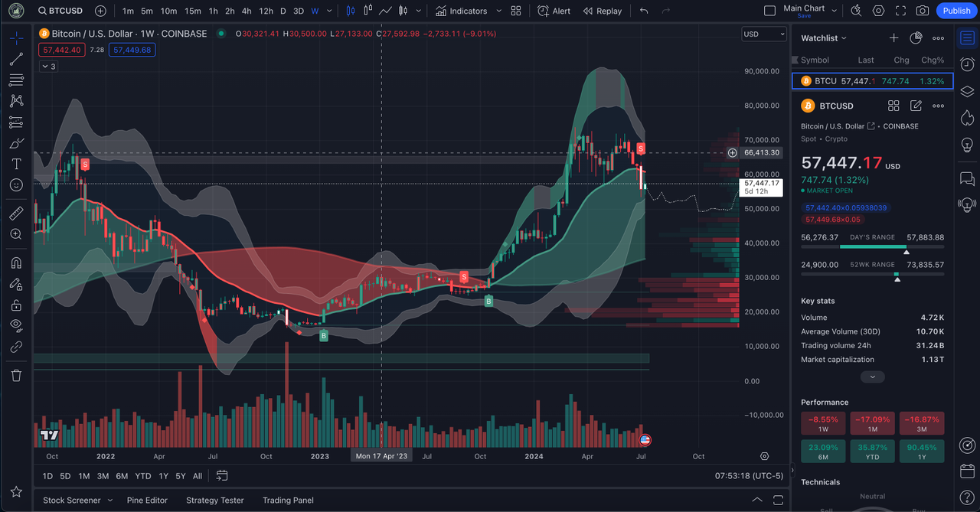Select the BTCU row in the watchlist

[x=872, y=81]
